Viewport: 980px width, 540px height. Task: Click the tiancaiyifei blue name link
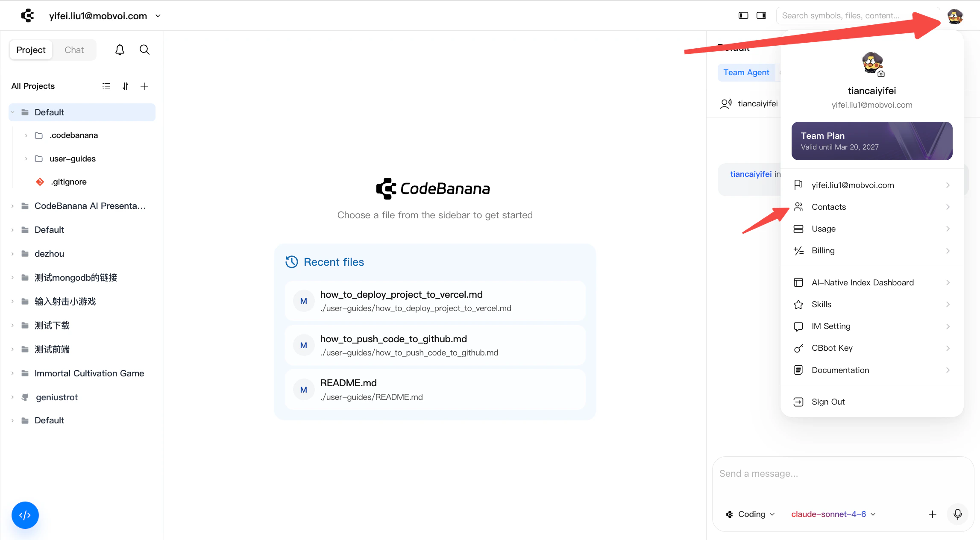[751, 174]
